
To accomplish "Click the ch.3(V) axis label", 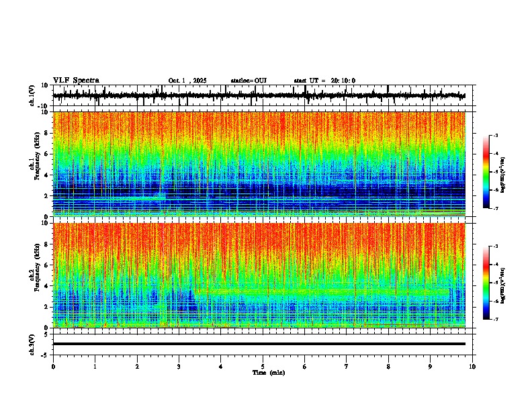I will point(32,345).
